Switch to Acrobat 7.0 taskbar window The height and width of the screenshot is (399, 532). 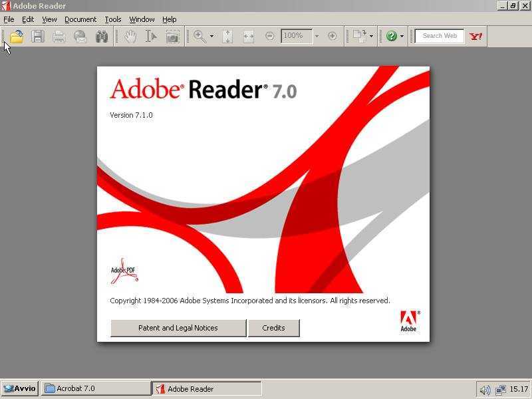pos(96,389)
